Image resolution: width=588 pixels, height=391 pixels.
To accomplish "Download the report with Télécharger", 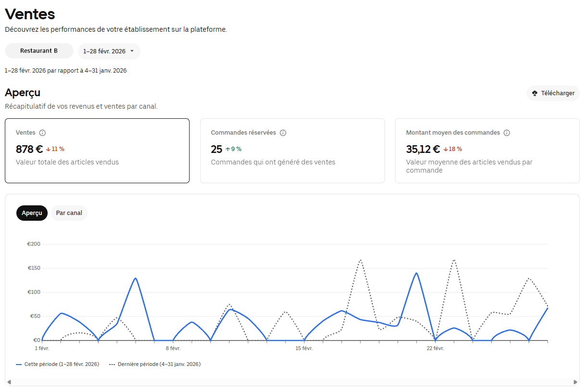I will 553,93.
